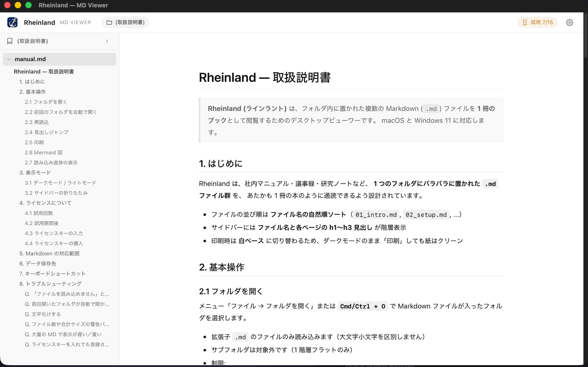Open Q. 前回開いたフォルダが自動で開か… entry
The height and width of the screenshot is (367, 588).
[x=67, y=304]
